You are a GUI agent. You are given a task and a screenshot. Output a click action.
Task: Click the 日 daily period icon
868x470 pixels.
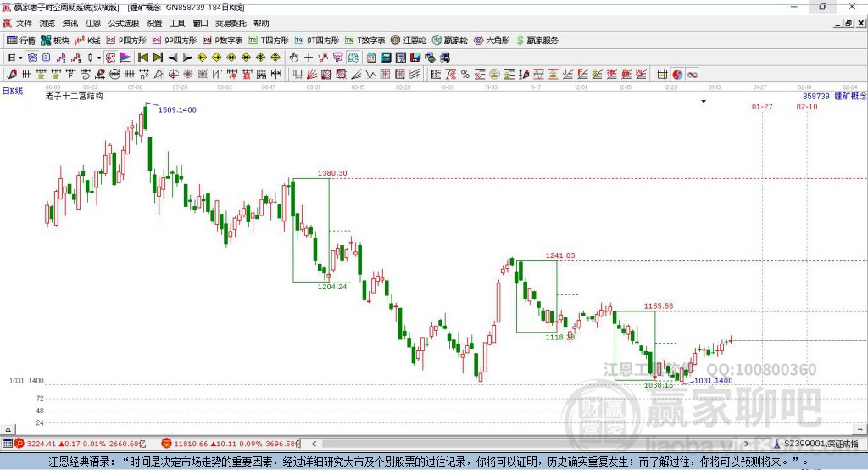(11, 58)
